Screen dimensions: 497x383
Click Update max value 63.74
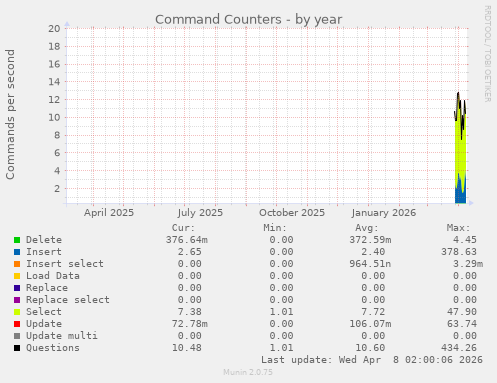click(x=462, y=324)
